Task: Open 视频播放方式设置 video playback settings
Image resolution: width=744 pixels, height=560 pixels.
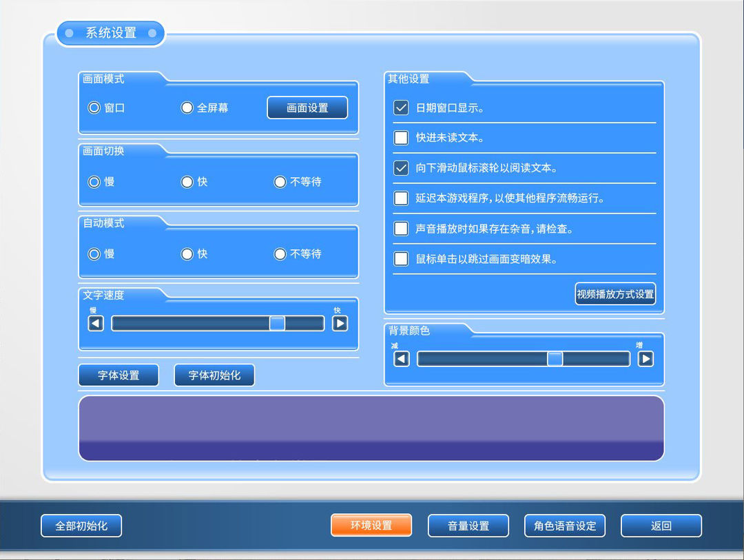Action: point(615,293)
